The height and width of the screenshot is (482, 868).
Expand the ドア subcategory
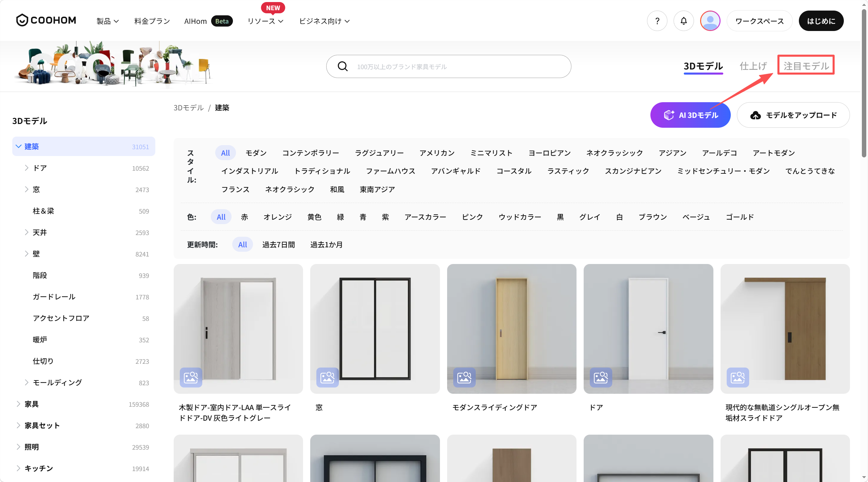click(27, 168)
